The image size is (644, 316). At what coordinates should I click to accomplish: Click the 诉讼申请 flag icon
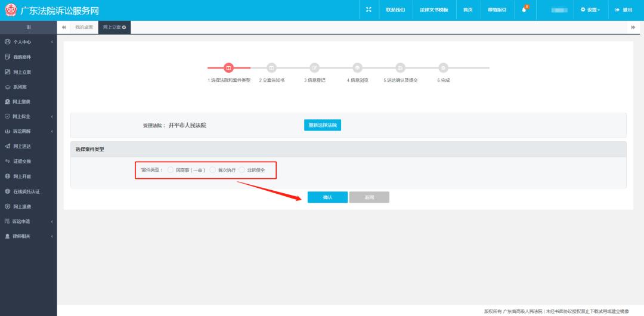tap(7, 221)
